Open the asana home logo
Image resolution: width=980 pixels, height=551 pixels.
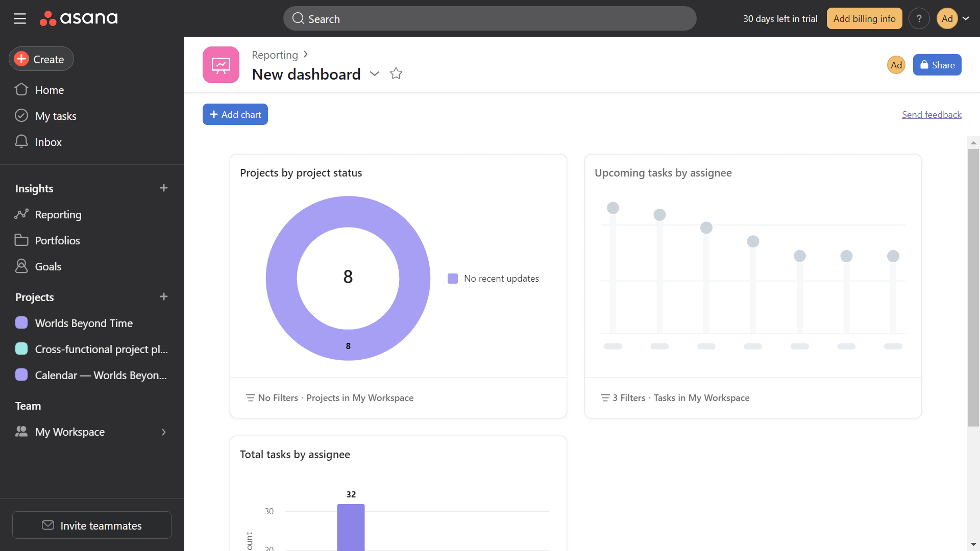79,18
